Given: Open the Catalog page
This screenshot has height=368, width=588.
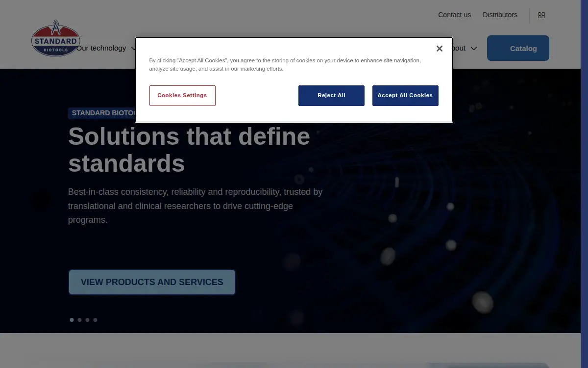Looking at the screenshot, I should pyautogui.click(x=518, y=48).
